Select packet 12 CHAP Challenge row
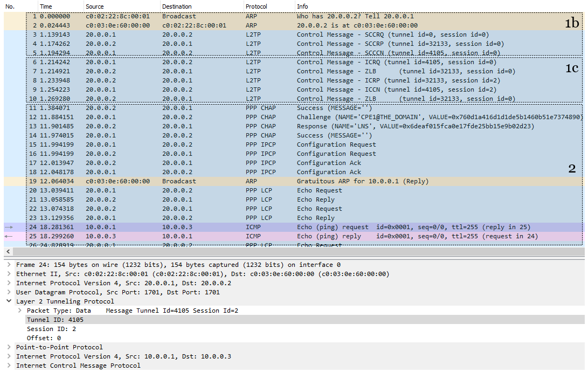 [x=294, y=117]
